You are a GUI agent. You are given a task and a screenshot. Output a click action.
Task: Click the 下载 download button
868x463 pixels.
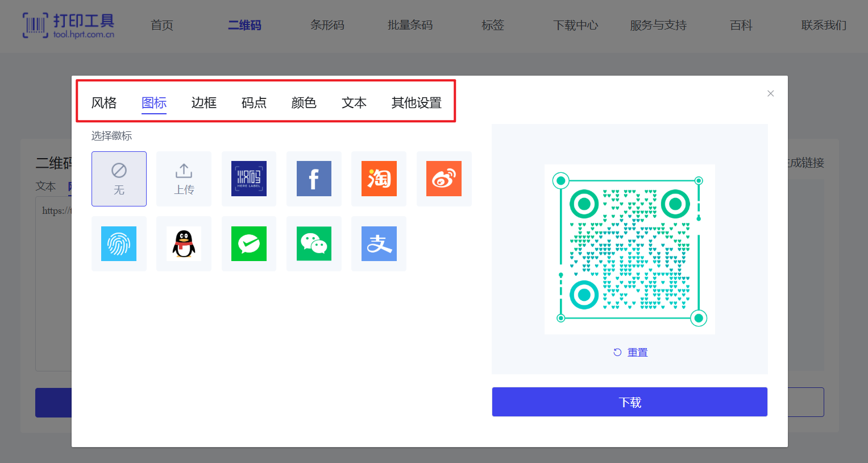630,402
